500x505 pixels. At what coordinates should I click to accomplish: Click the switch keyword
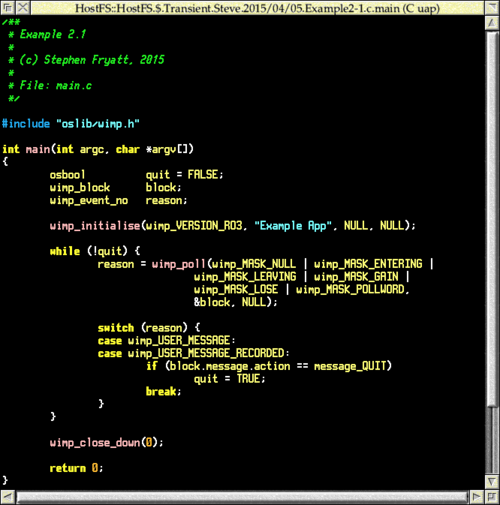pyautogui.click(x=116, y=328)
